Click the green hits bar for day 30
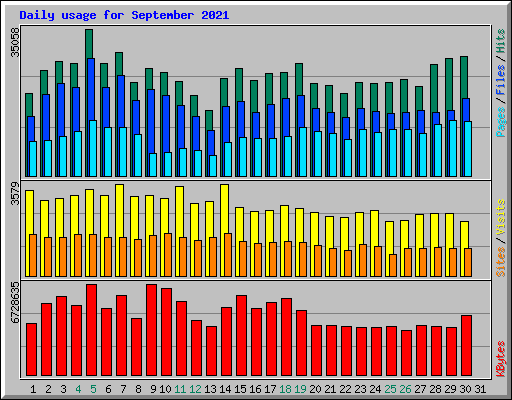The image size is (512, 400). 464,77
